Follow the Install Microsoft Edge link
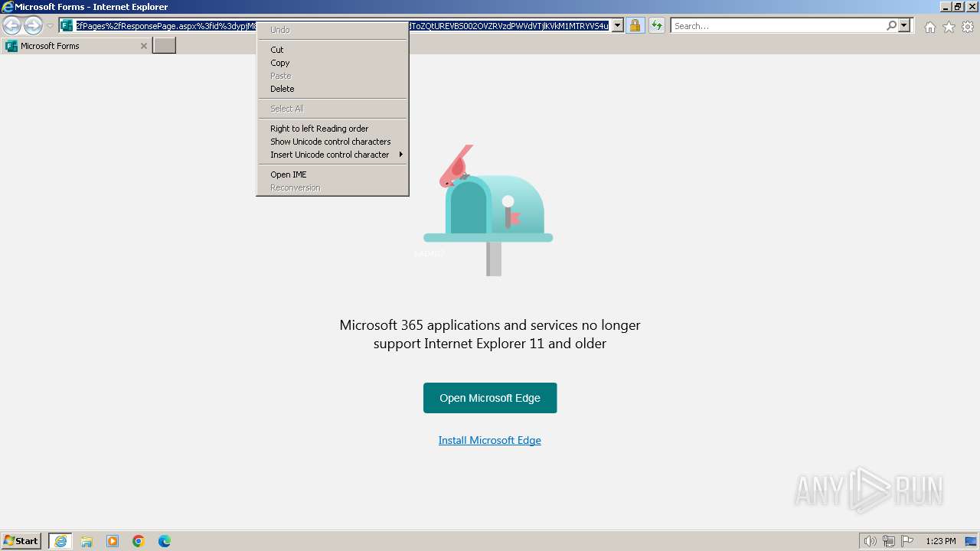Viewport: 980px width, 551px height. pyautogui.click(x=490, y=440)
